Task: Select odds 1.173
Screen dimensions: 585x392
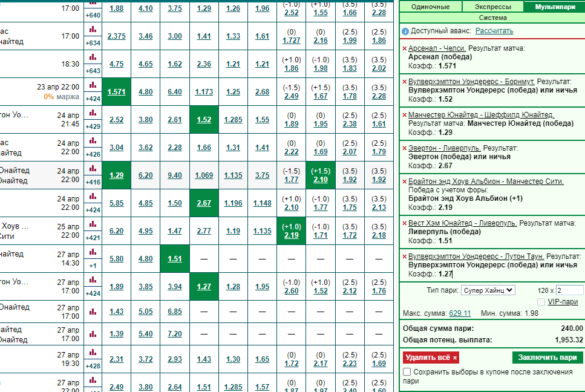Action: click(x=204, y=92)
